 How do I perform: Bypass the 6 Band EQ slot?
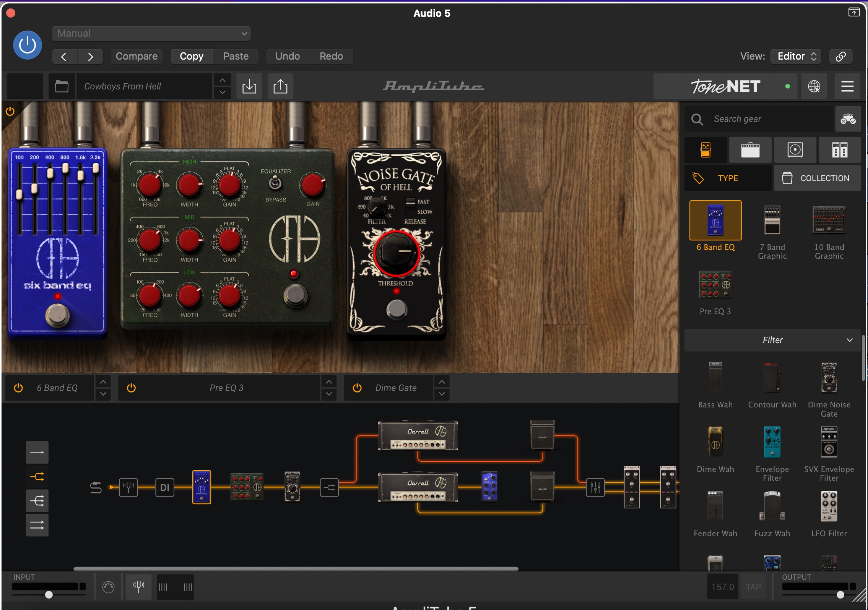pyautogui.click(x=18, y=388)
